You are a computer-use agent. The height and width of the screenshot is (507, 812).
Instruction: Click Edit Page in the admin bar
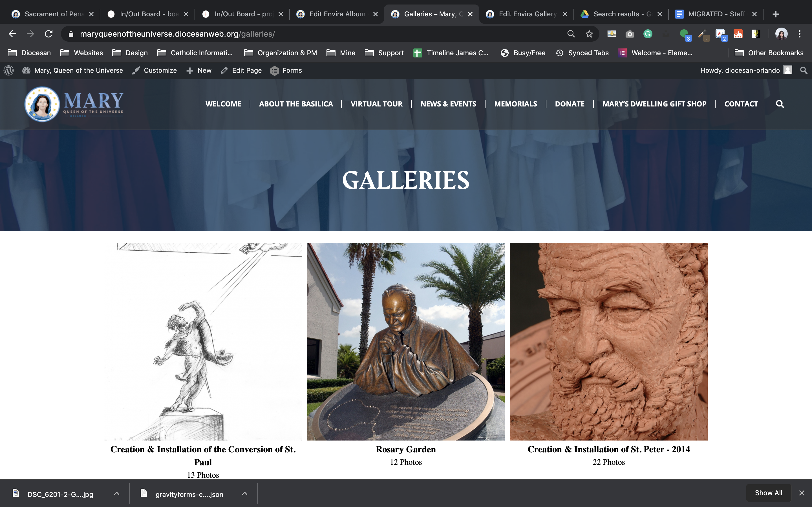(242, 70)
